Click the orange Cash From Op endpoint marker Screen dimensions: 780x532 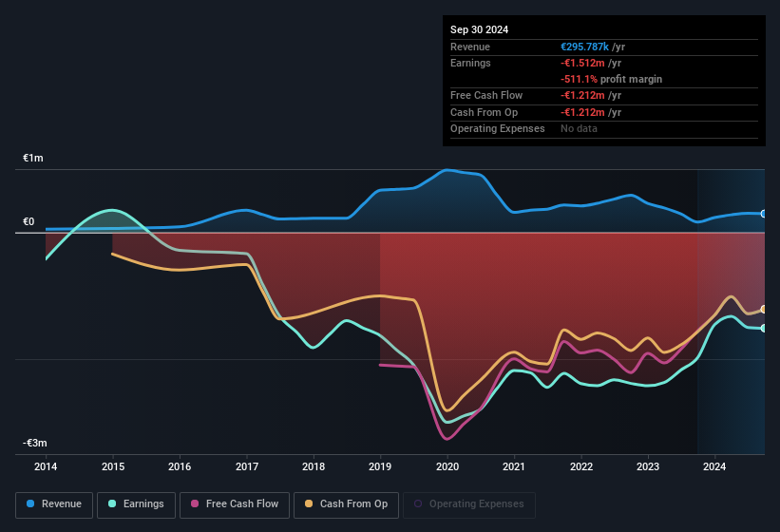pos(764,310)
